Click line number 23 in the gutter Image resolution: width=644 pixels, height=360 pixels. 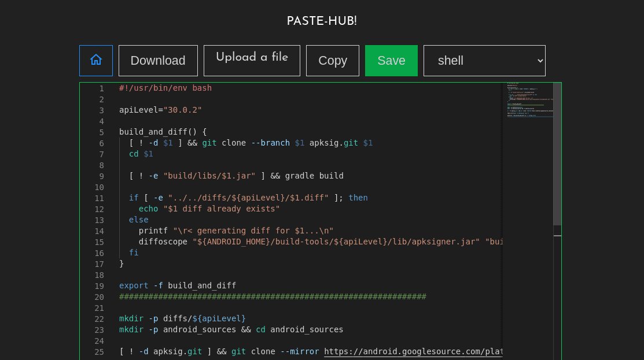pyautogui.click(x=99, y=329)
